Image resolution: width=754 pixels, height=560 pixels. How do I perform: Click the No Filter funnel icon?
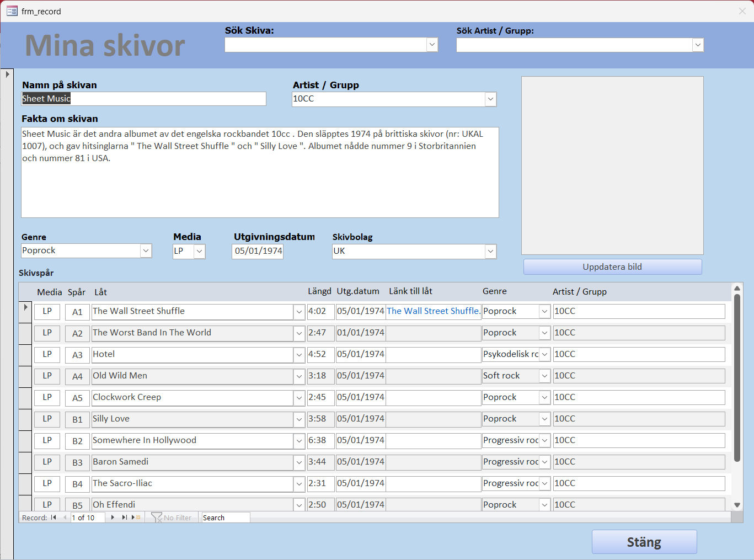pos(157,518)
